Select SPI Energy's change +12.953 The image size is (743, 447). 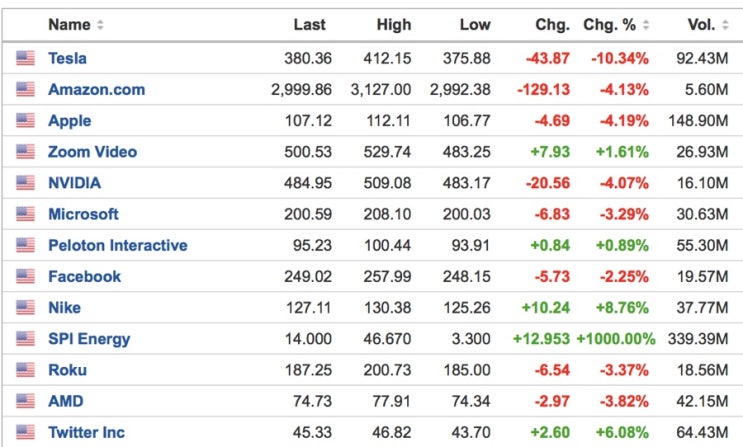click(x=542, y=339)
